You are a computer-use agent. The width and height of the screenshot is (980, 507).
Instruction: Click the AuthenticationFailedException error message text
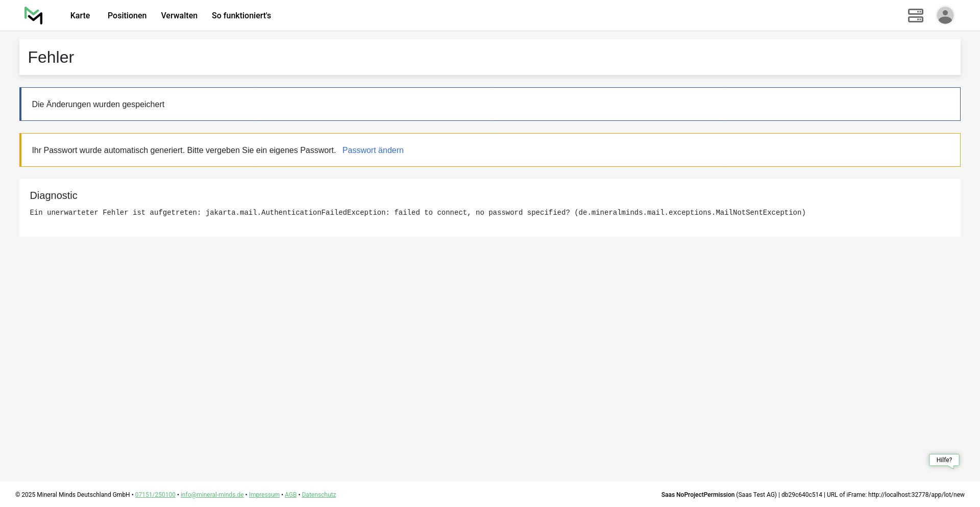point(418,213)
